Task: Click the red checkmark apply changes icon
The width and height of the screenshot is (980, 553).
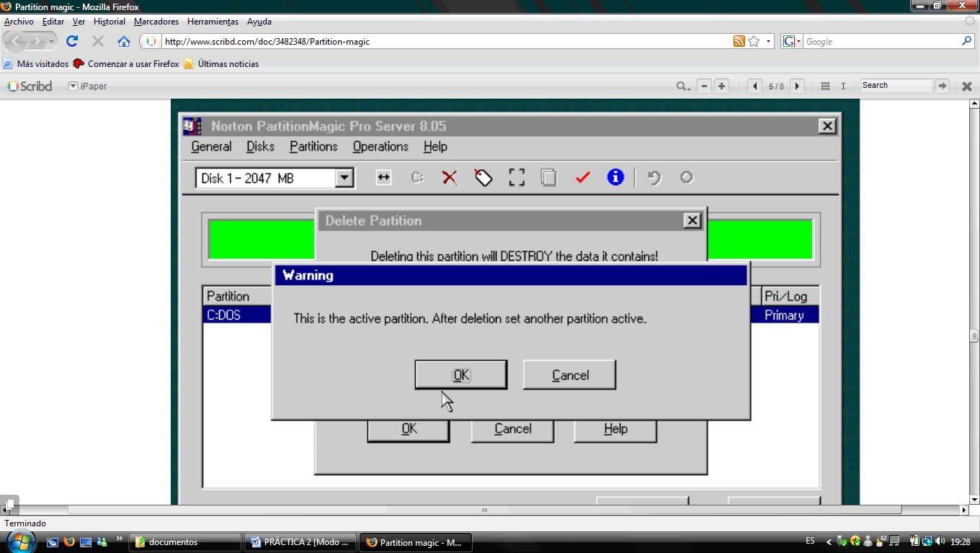Action: click(582, 178)
